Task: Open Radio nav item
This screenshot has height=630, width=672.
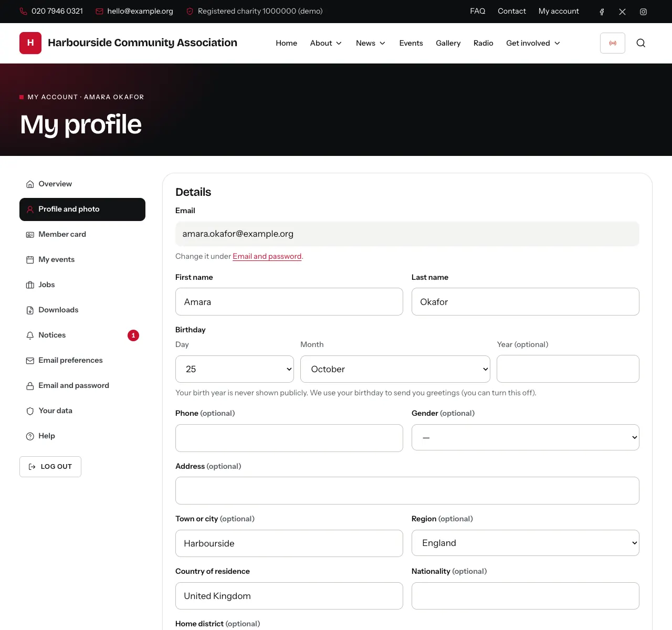Action: (x=484, y=43)
